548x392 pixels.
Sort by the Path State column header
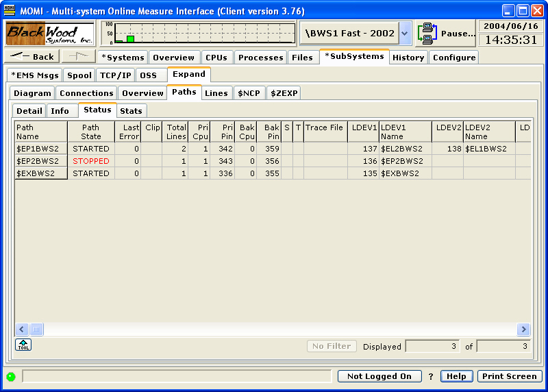[90, 132]
